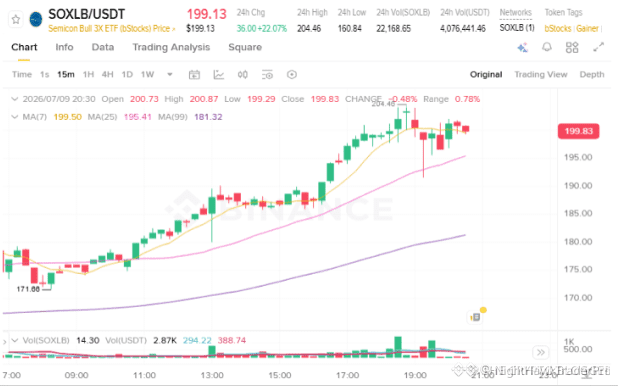
Task: Expand more time intervals dropdown arrow
Action: 170,74
